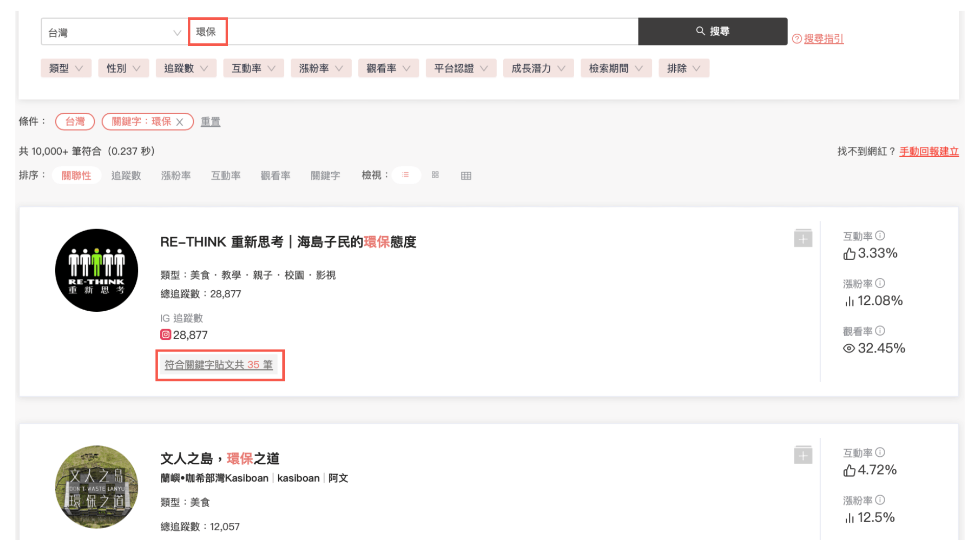980x551 pixels.
Task: Expand the 平台認證 filter dropdown
Action: coord(460,68)
